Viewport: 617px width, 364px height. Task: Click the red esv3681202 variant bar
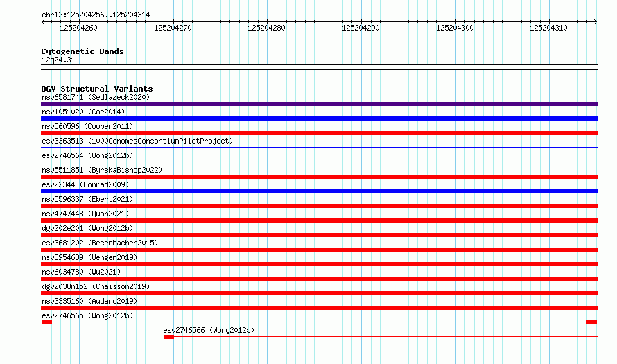[319, 250]
